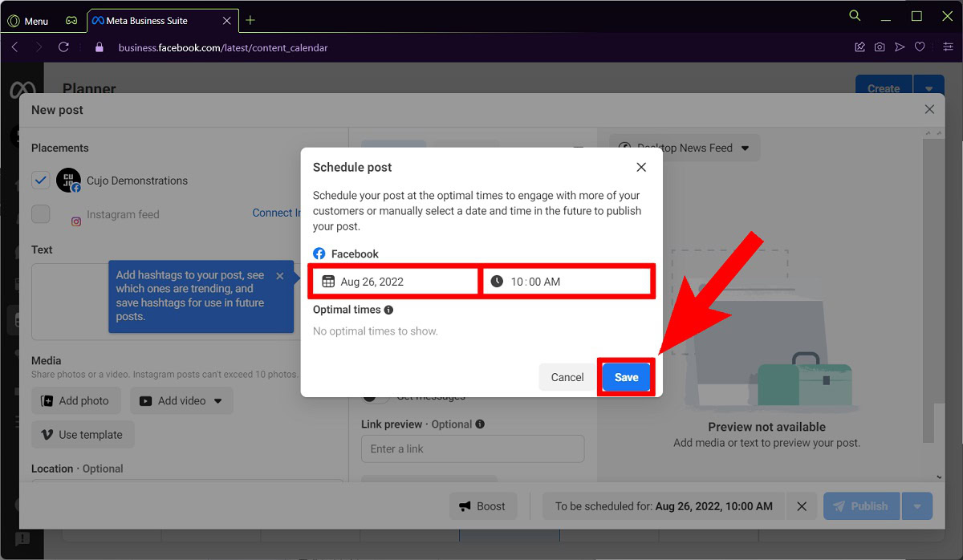Click the Create button in Planner

[x=884, y=88]
